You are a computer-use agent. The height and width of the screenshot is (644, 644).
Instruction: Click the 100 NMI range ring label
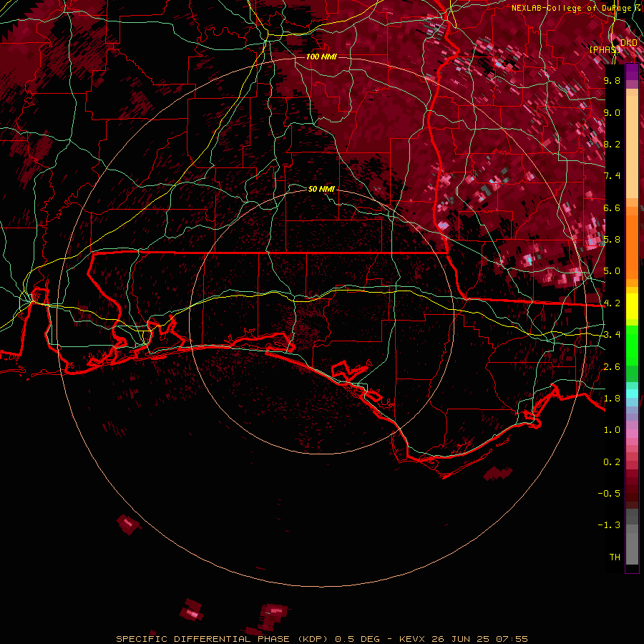[321, 57]
